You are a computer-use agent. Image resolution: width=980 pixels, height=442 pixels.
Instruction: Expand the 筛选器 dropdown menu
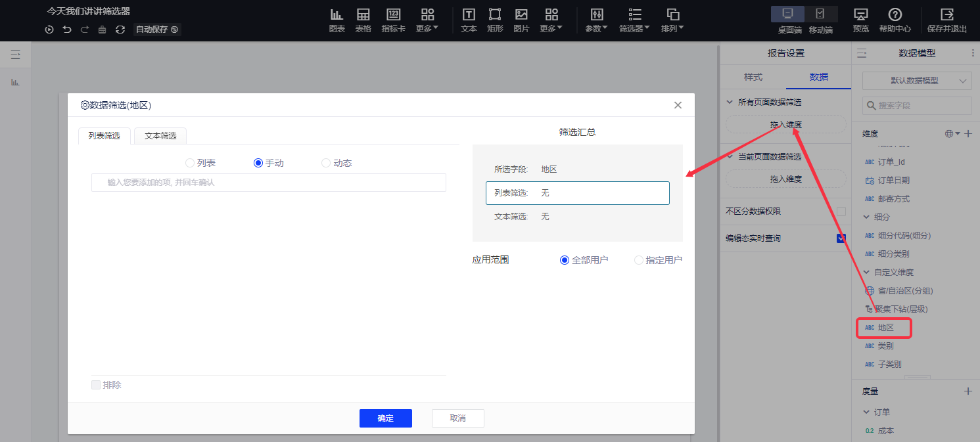[634, 20]
